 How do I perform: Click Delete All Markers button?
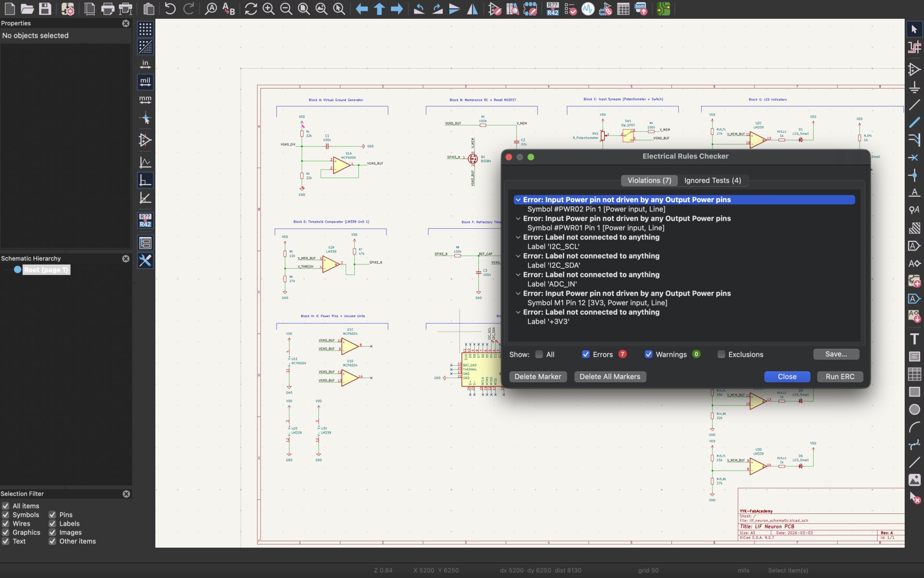pos(610,377)
